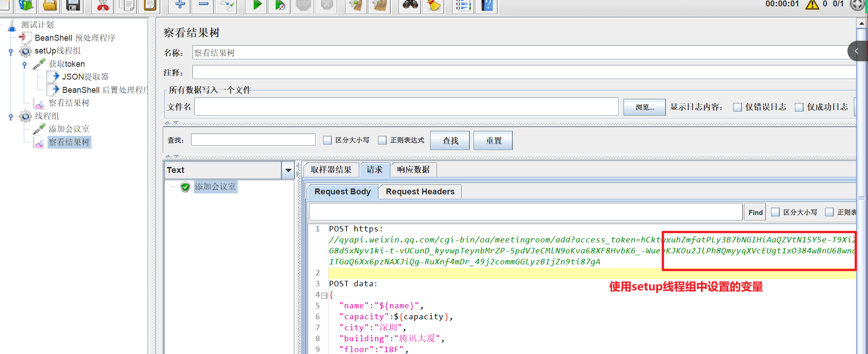Select 获取token sampler in tree
Screen dimensions: 868x354
coord(67,64)
